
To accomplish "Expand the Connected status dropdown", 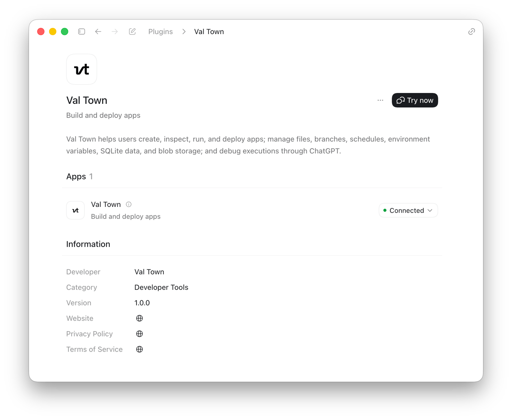I will click(408, 210).
